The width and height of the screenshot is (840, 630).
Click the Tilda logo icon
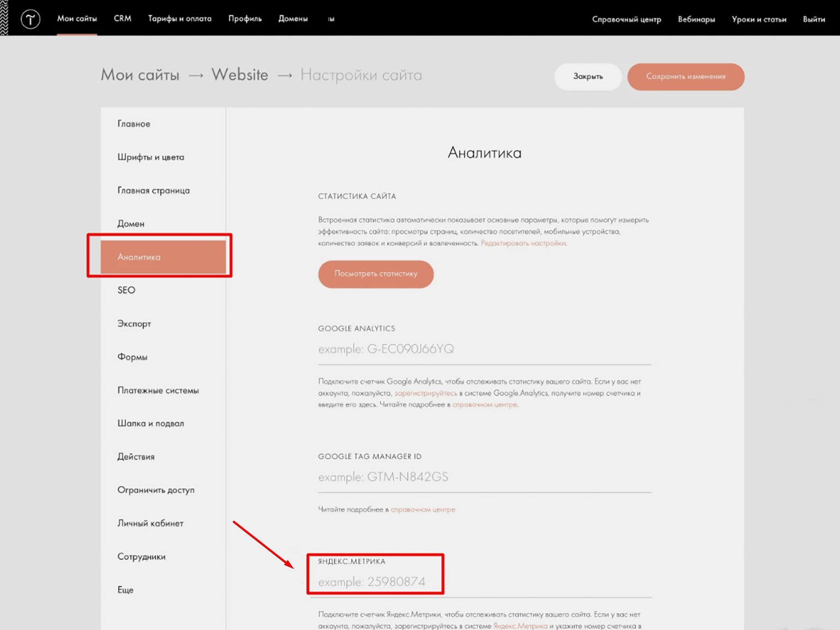(x=31, y=19)
